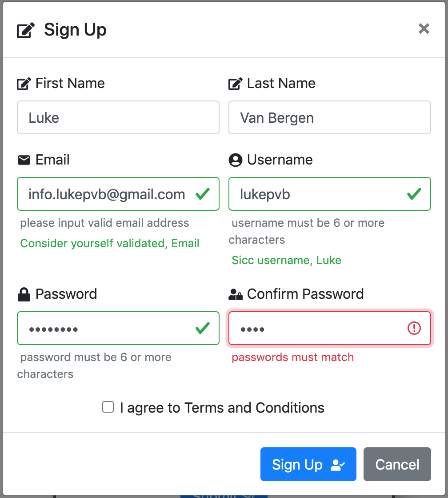
Task: Select the user avatar icon next to Username
Action: [x=235, y=159]
